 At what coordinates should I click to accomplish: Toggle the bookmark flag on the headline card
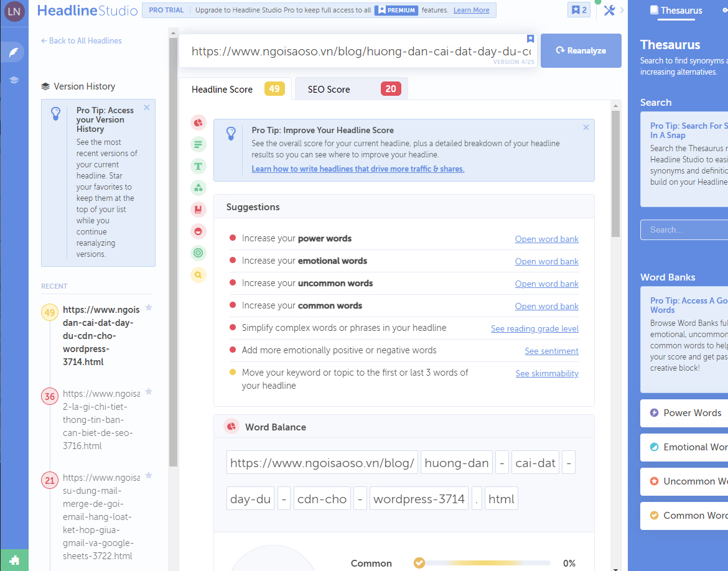[530, 38]
